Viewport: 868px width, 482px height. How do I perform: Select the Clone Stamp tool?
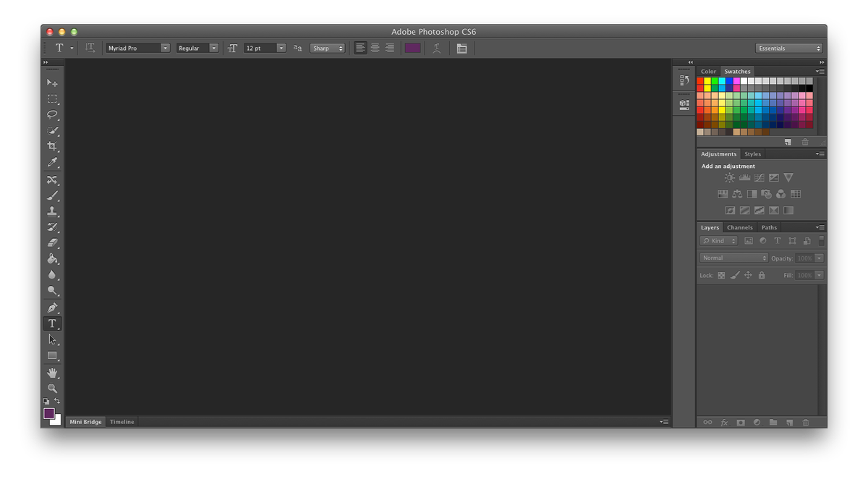[x=52, y=211]
